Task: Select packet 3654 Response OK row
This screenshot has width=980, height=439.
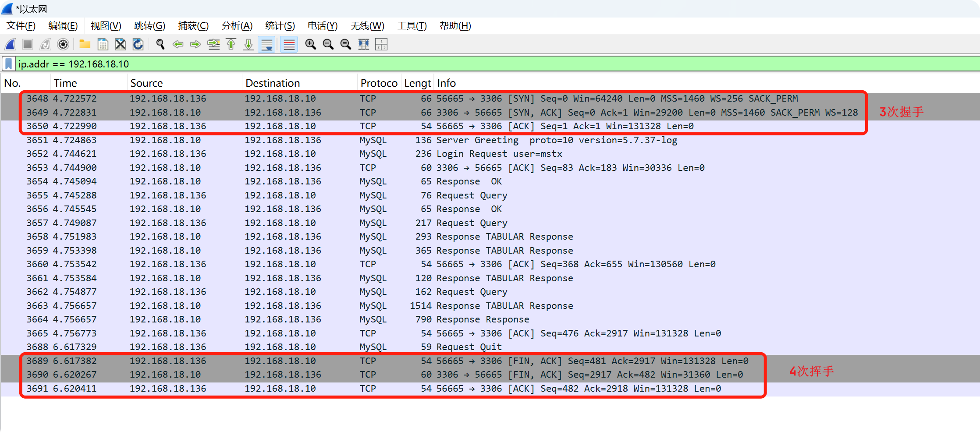Action: pos(490,181)
